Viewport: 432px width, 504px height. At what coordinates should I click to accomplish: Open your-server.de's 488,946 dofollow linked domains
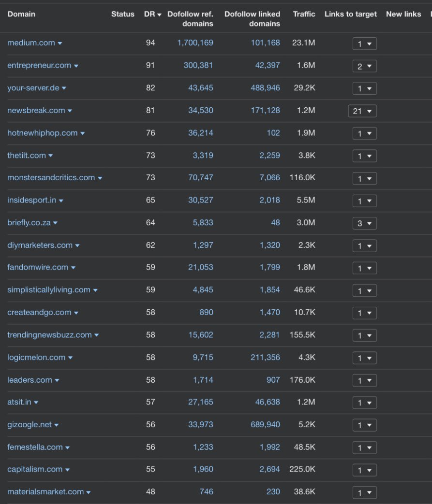(x=265, y=88)
